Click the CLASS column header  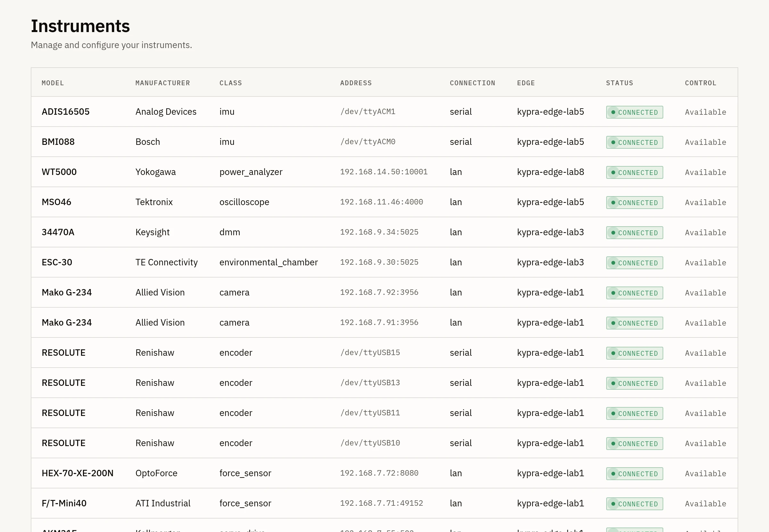coord(231,83)
